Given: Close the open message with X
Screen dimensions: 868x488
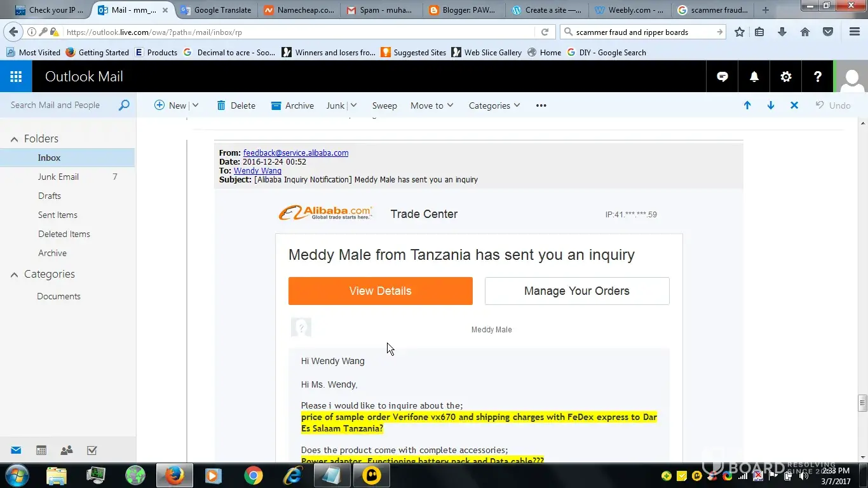Looking at the screenshot, I should click(x=794, y=105).
